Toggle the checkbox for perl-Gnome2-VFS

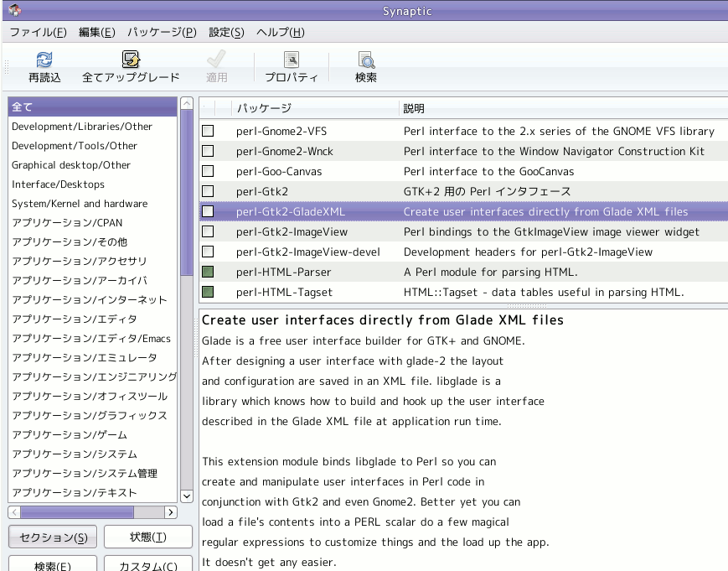[x=208, y=131]
